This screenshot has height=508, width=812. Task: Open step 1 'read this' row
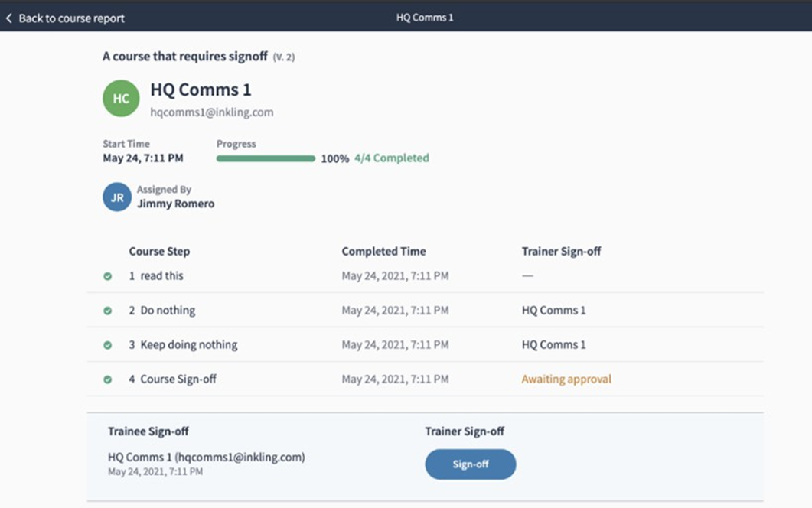tap(161, 275)
